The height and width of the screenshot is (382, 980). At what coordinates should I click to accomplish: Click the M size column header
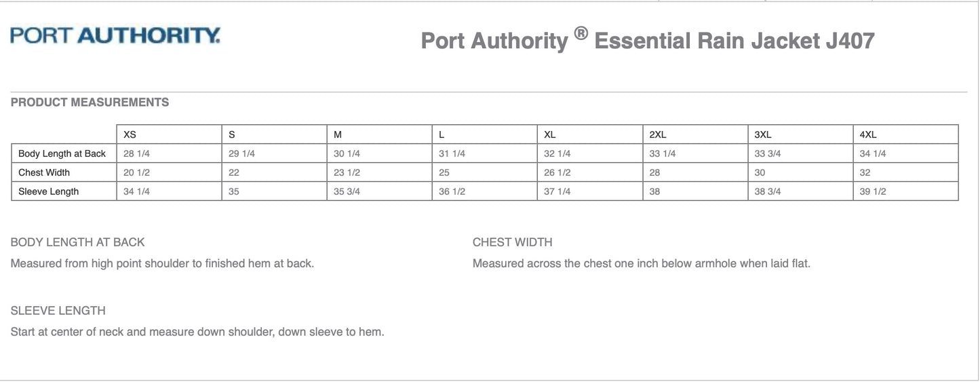338,134
